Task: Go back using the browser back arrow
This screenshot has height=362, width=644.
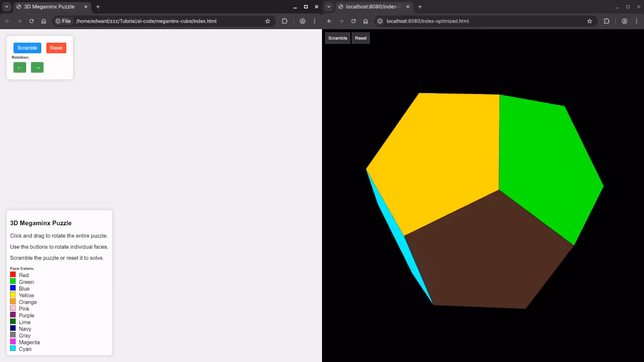Action: pos(7,21)
